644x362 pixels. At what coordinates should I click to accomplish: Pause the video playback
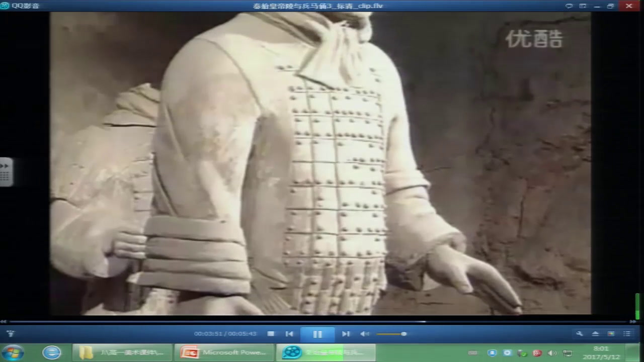(x=317, y=334)
